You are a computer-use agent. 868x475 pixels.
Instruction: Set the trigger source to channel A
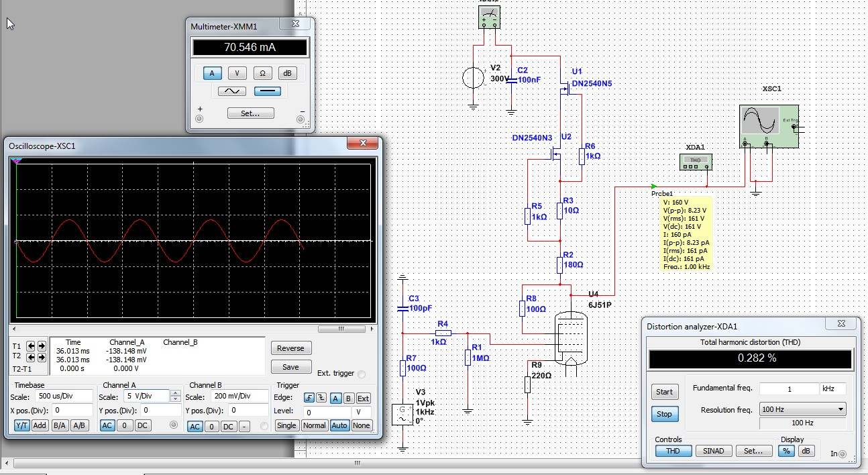coord(336,398)
